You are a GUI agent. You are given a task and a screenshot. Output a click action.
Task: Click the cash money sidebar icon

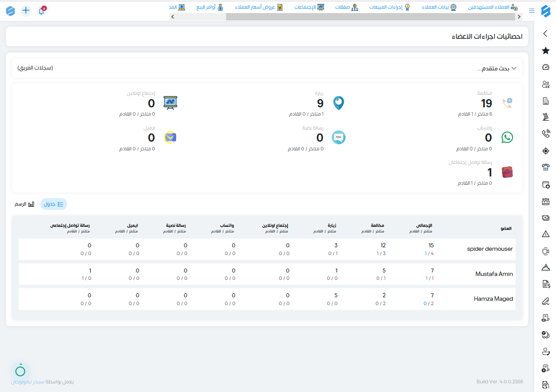(x=546, y=218)
